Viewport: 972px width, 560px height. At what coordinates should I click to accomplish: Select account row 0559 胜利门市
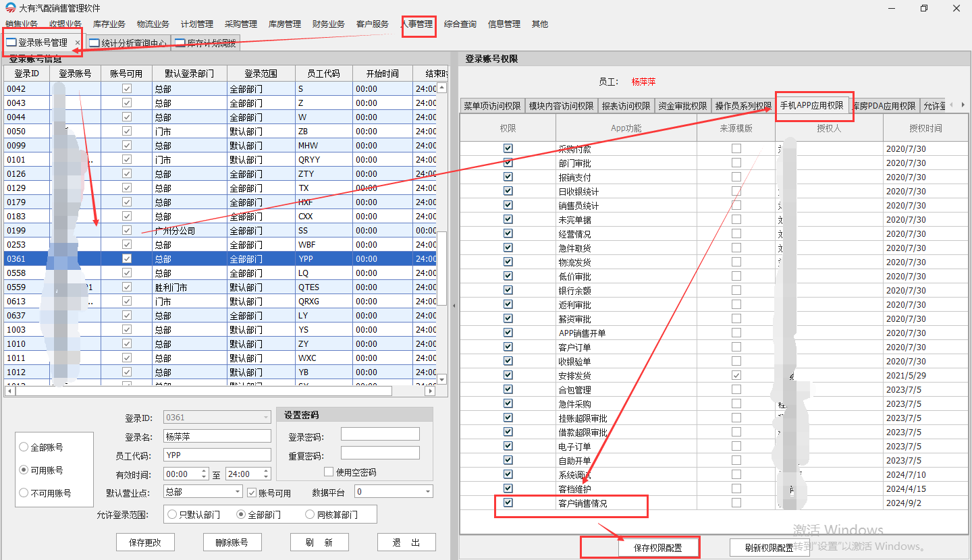[219, 287]
